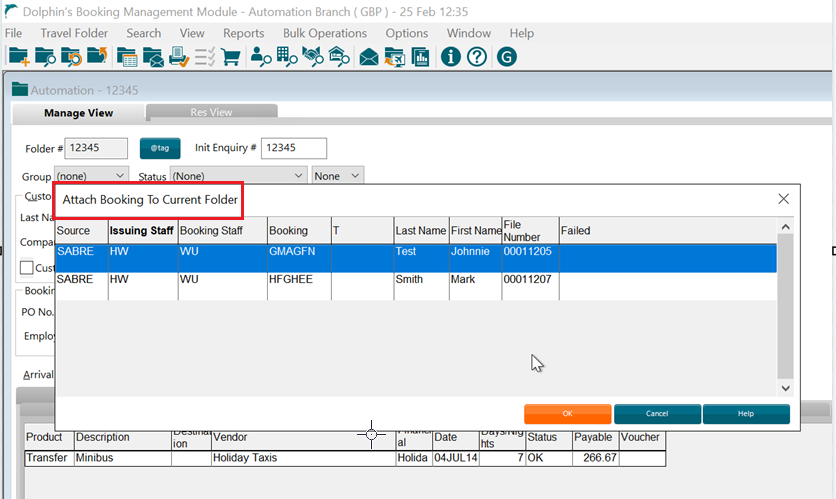Screen dimensions: 836x499
Task: Click the Booking Staff column header
Action: click(x=222, y=230)
